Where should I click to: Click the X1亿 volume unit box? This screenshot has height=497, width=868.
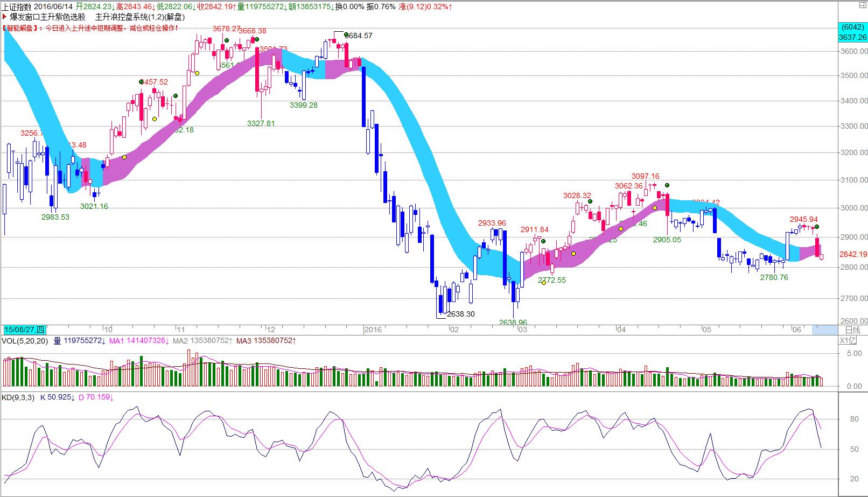tap(848, 340)
